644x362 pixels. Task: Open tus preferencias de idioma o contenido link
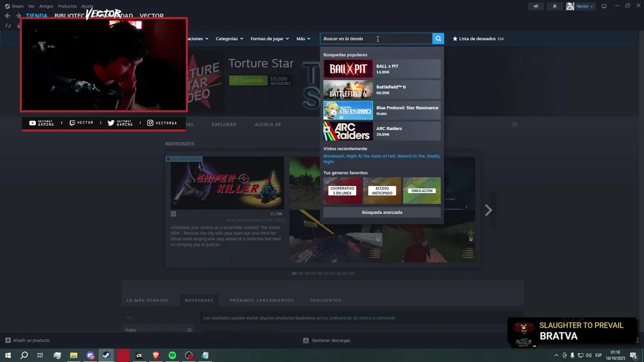click(359, 318)
